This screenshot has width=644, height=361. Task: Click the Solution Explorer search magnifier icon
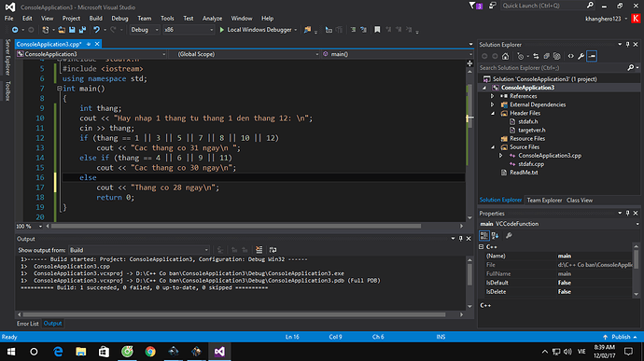click(631, 68)
